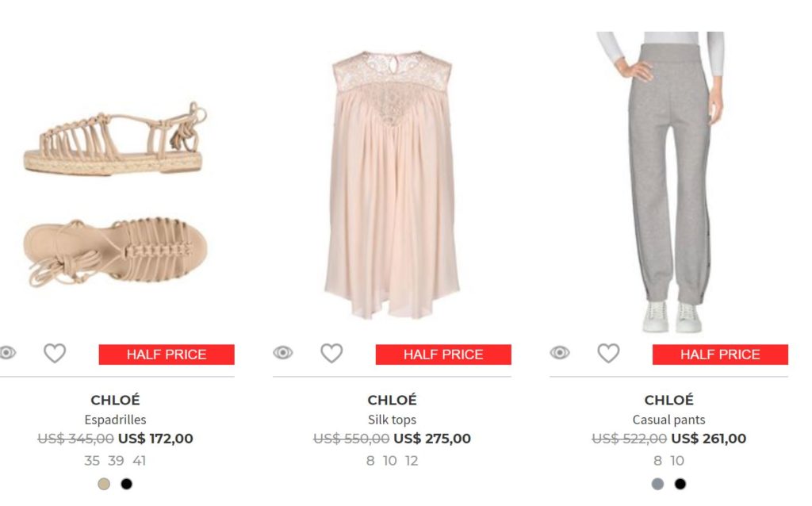The image size is (812, 506).
Task: Click the pink silk top product image
Action: (x=392, y=182)
